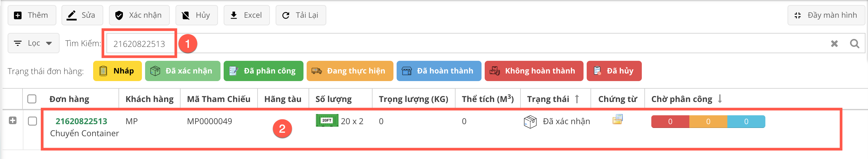868x159 pixels.
Task: Click the 20FT container icon
Action: (x=327, y=121)
